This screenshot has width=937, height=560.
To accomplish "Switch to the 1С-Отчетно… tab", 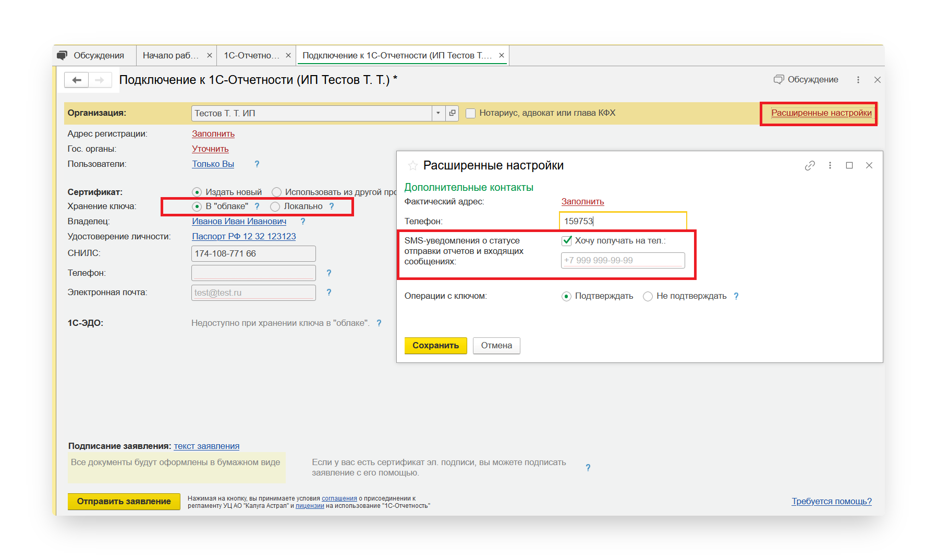I will pyautogui.click(x=251, y=55).
